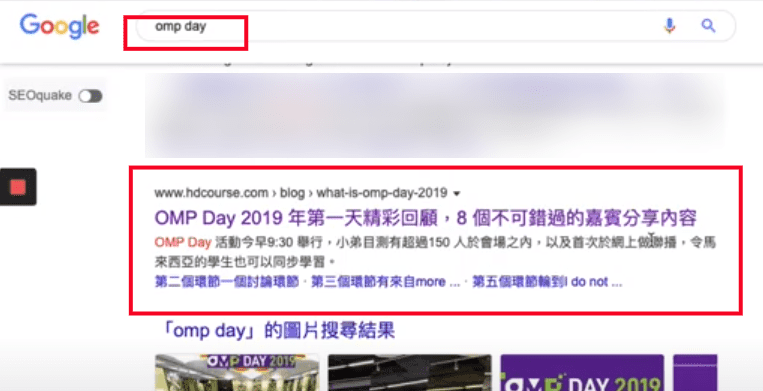Click the SEOquake label text
The height and width of the screenshot is (391, 763).
40,95
